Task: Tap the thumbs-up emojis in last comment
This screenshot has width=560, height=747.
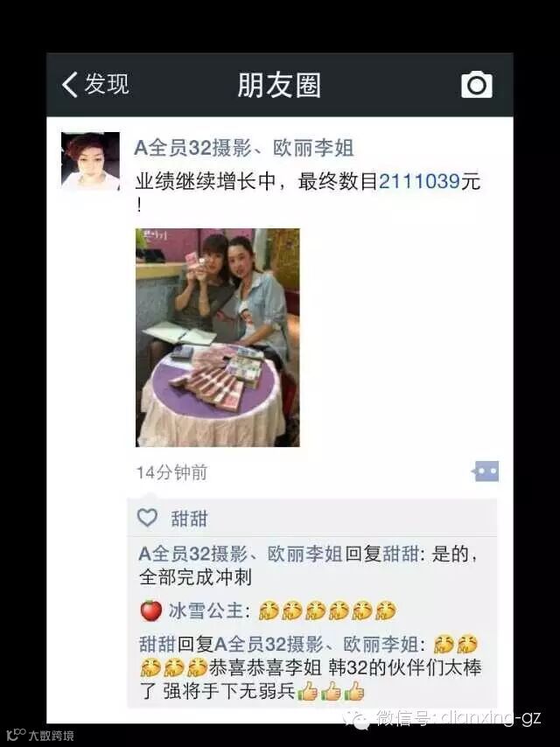Action: tap(332, 691)
